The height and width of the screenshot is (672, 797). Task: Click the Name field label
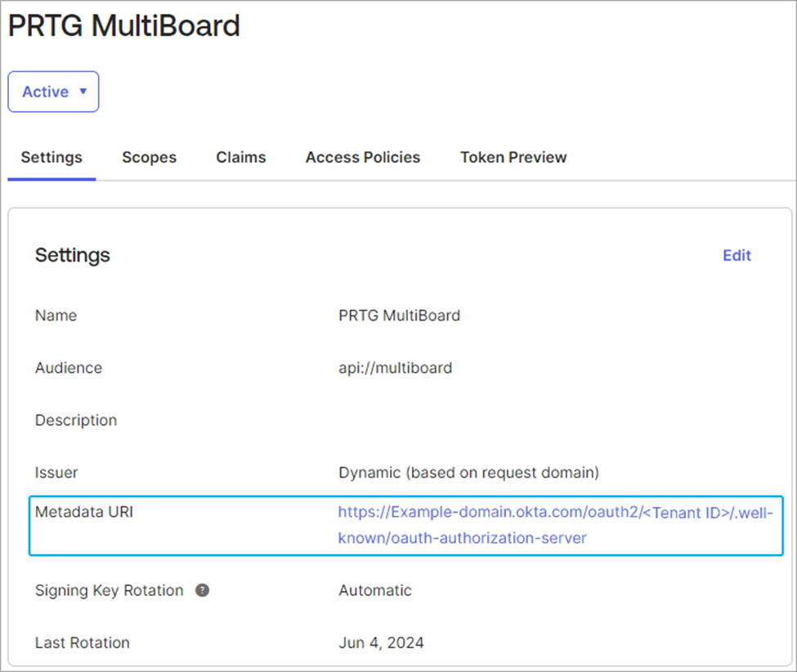[56, 316]
